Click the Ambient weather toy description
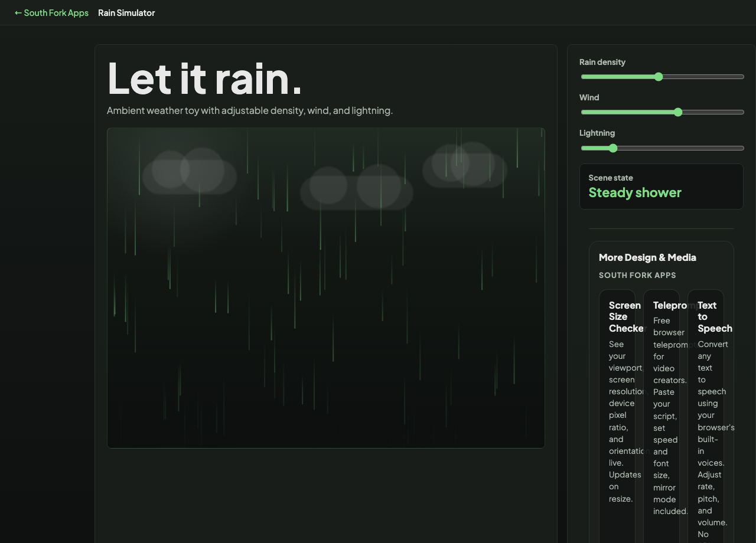756x543 pixels. [x=250, y=110]
